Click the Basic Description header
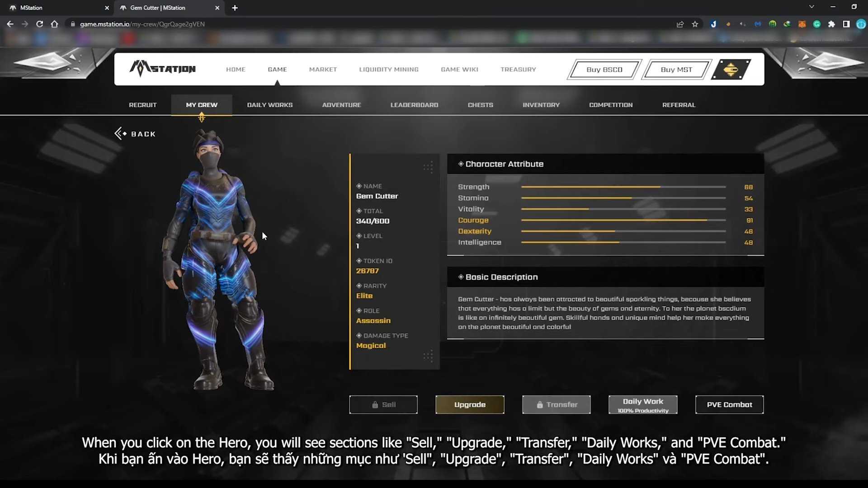 605,277
